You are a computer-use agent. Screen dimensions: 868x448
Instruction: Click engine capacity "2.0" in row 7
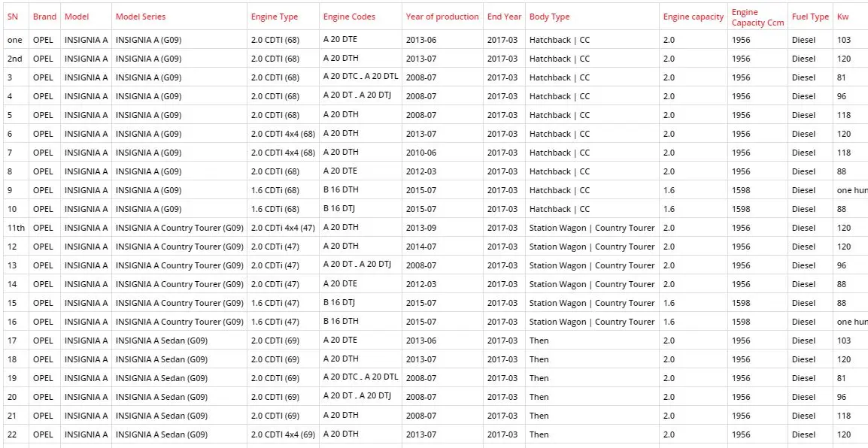(669, 153)
